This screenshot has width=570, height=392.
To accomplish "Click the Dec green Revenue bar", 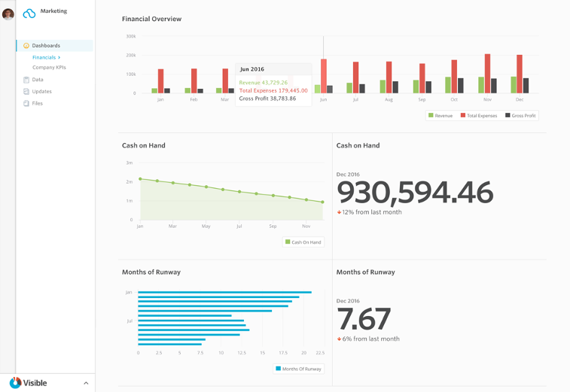I will (x=514, y=85).
